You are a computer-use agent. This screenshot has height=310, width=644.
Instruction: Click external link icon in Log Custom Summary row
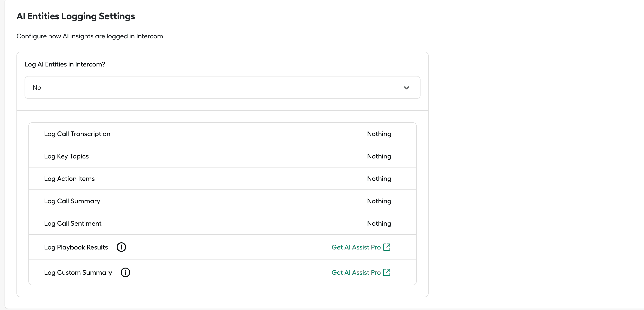pos(387,272)
